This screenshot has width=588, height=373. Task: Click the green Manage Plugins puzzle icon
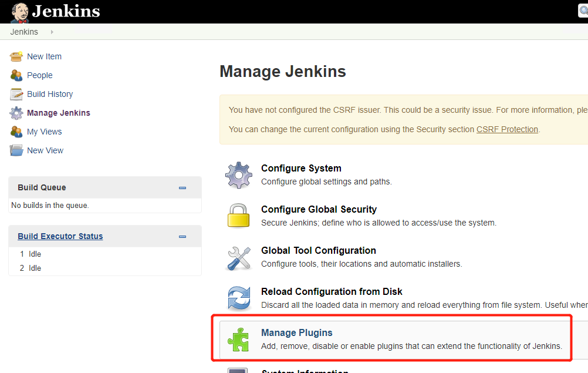[239, 339]
